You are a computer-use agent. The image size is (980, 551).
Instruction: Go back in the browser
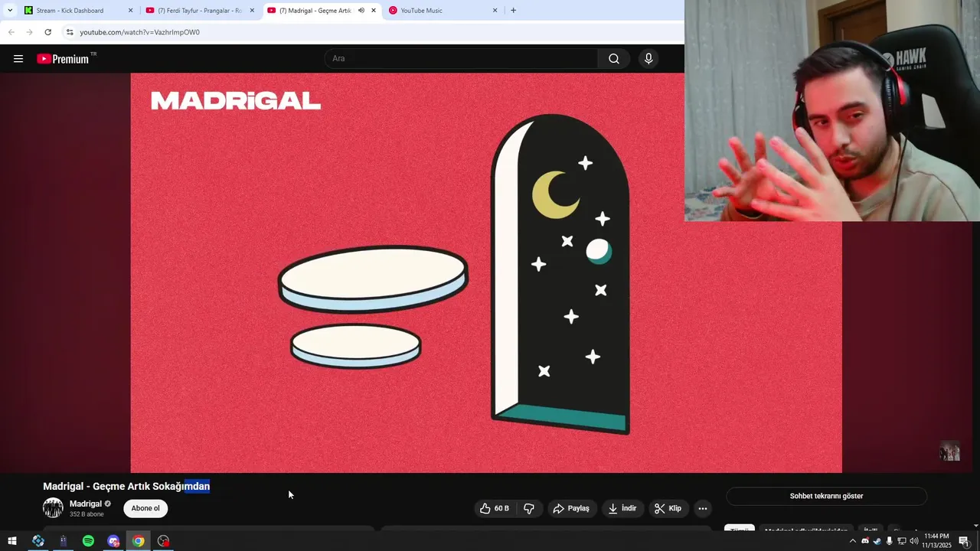11,32
